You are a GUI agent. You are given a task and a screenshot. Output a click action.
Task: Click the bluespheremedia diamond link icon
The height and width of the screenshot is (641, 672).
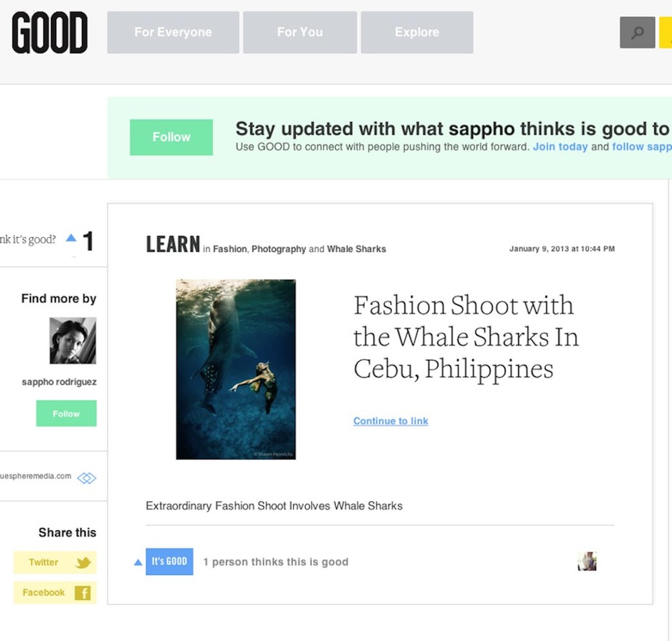87,478
